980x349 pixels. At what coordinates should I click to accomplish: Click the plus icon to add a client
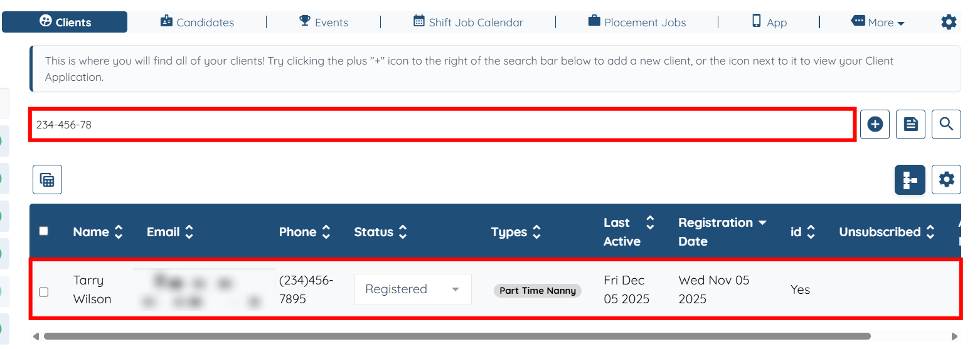[875, 125]
